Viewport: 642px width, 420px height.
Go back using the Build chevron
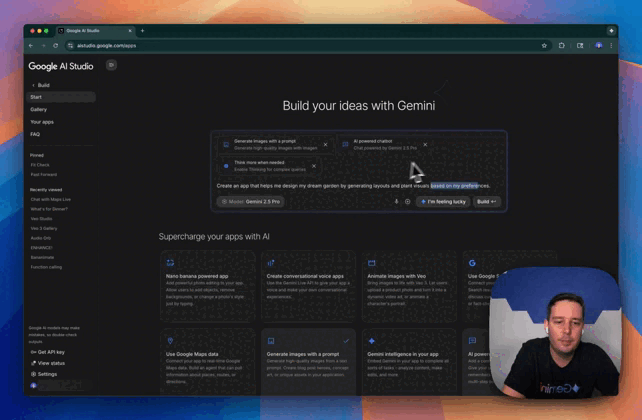34,85
